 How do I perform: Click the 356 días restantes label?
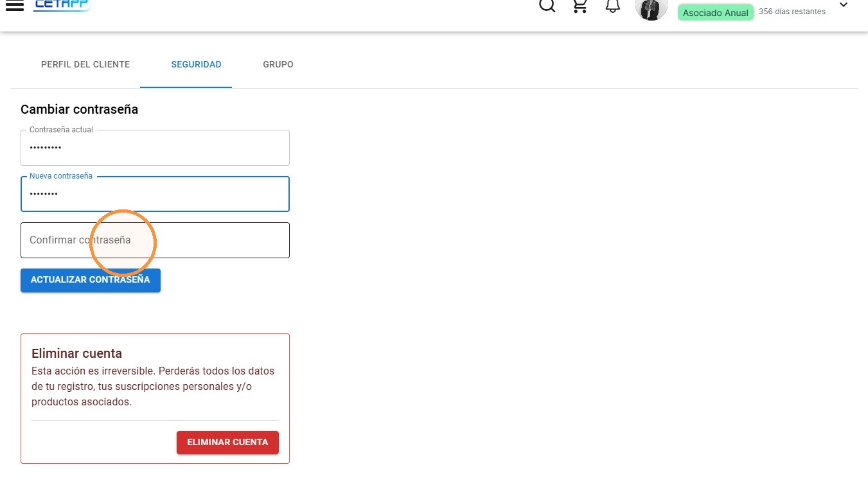tap(792, 12)
